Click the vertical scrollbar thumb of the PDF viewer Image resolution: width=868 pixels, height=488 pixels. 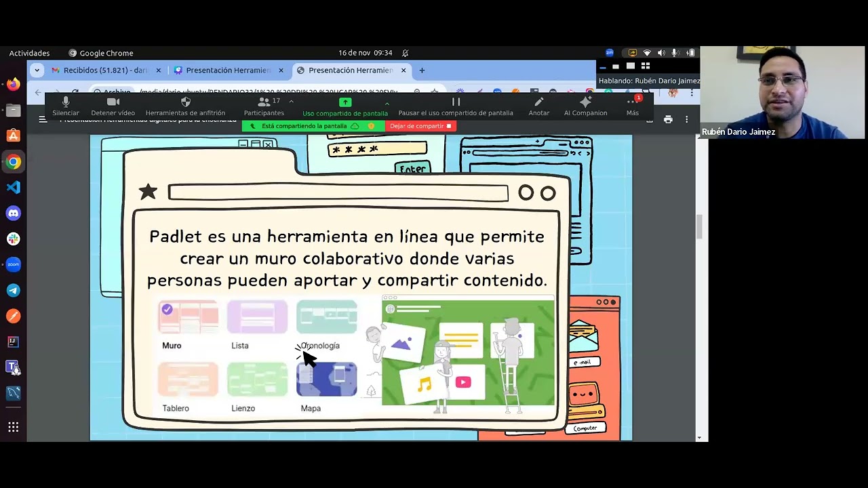click(x=699, y=227)
